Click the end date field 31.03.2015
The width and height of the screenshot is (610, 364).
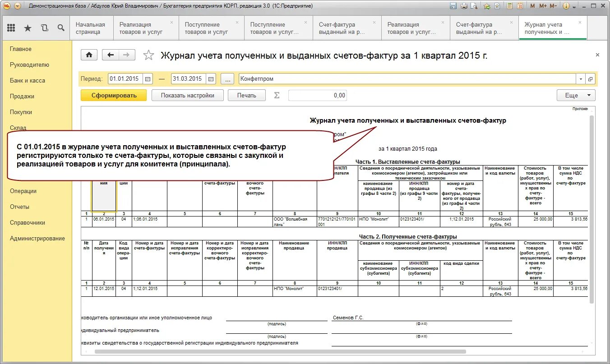[189, 78]
